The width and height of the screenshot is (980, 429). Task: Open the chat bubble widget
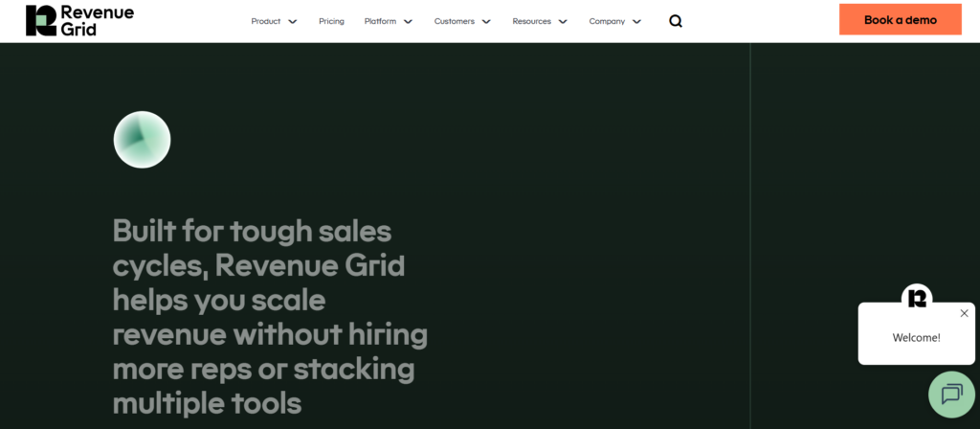coord(951,394)
